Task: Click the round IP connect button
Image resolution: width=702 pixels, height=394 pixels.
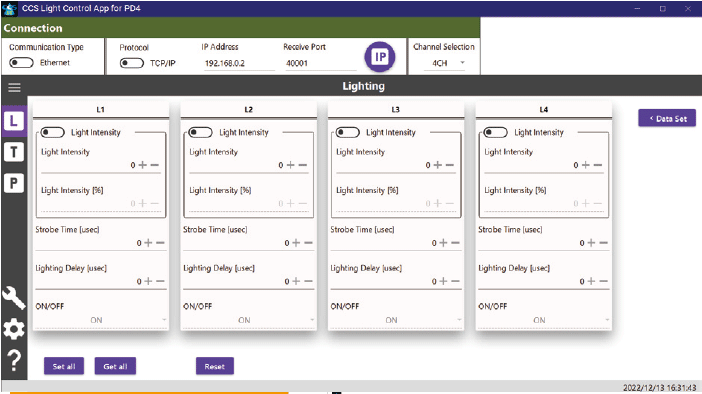Action: coord(380,57)
